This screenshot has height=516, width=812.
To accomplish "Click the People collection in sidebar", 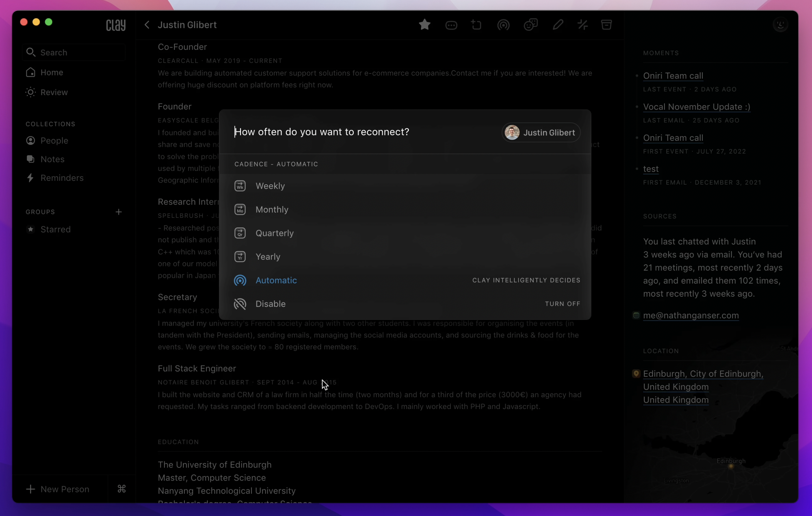I will (54, 140).
